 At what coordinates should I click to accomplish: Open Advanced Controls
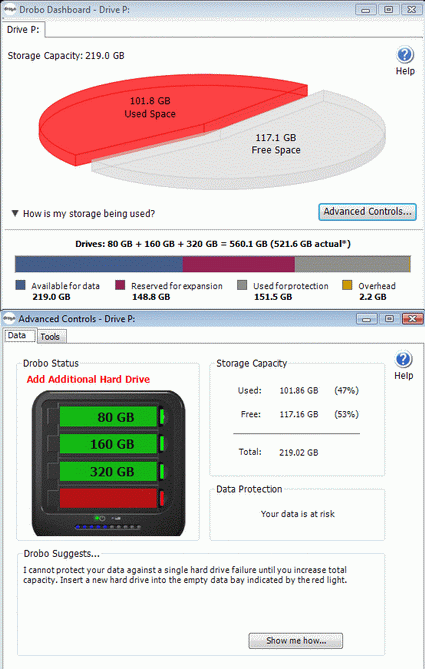(x=367, y=212)
